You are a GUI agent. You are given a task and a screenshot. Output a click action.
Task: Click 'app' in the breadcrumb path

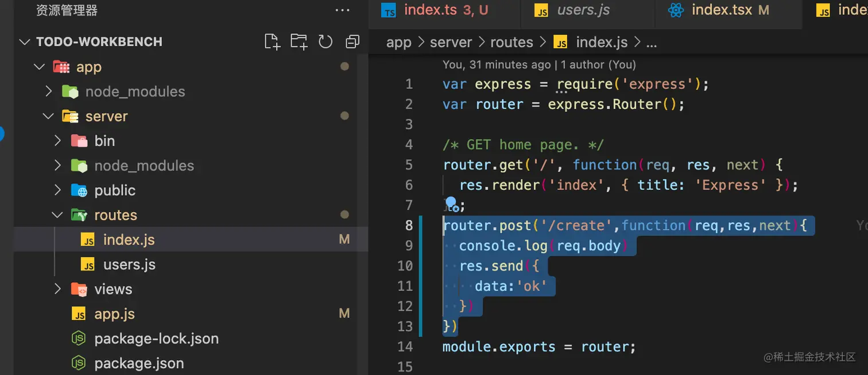tap(399, 42)
